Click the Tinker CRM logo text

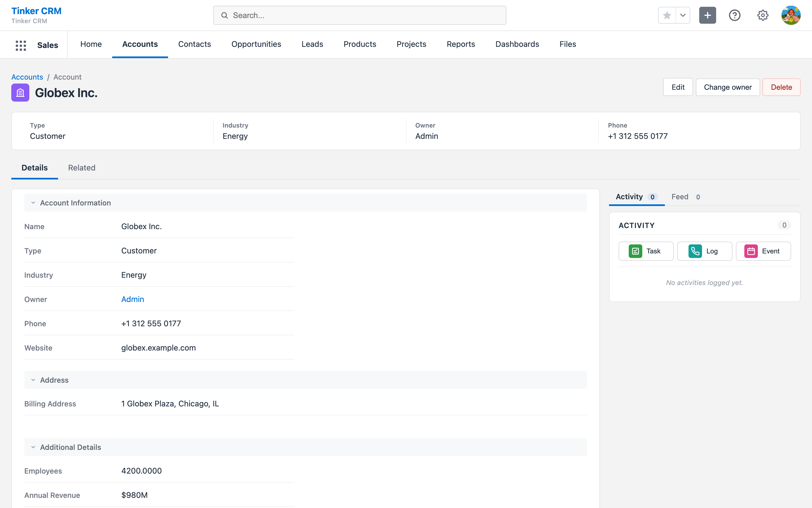(36, 11)
